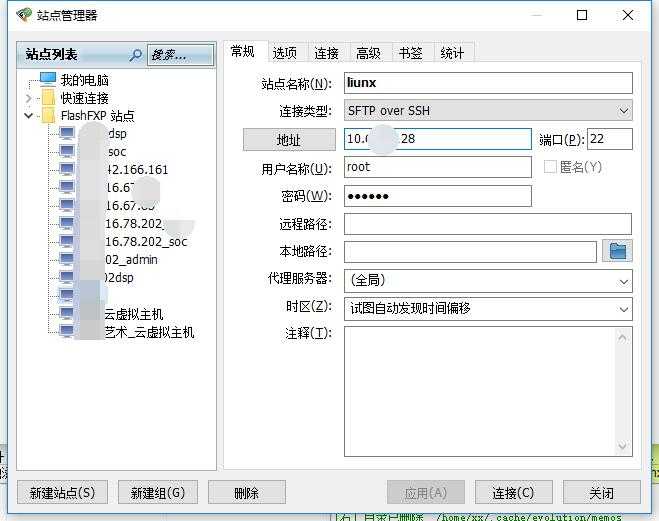The width and height of the screenshot is (659, 521).
Task: Maximize the 站点管理器 window
Action: (x=582, y=15)
